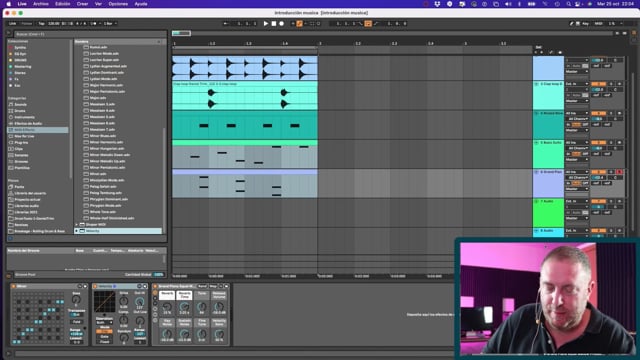Open Ext. In input dropdown on 7 Audio track

pos(577,201)
